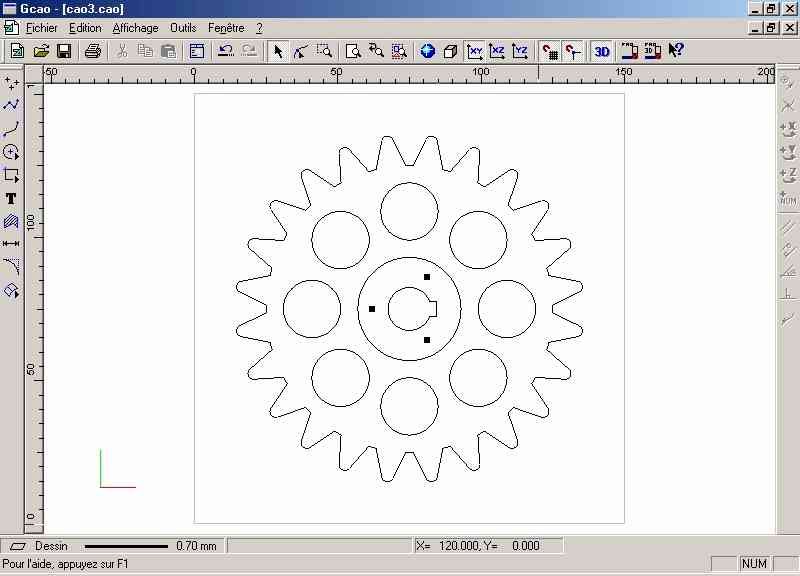
Task: Minimize the inner cao3.cao document window
Action: (x=756, y=28)
